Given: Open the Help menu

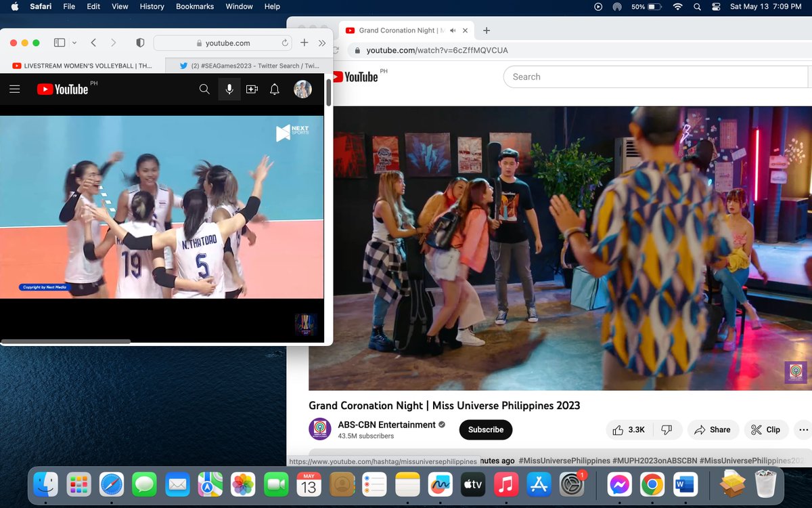Looking at the screenshot, I should (x=272, y=6).
